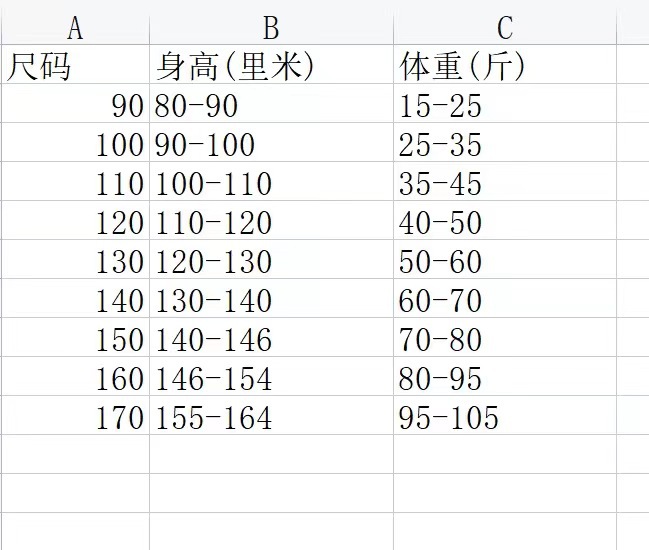Select the weight cell 15-25
Image resolution: width=649 pixels, height=550 pixels.
click(504, 106)
